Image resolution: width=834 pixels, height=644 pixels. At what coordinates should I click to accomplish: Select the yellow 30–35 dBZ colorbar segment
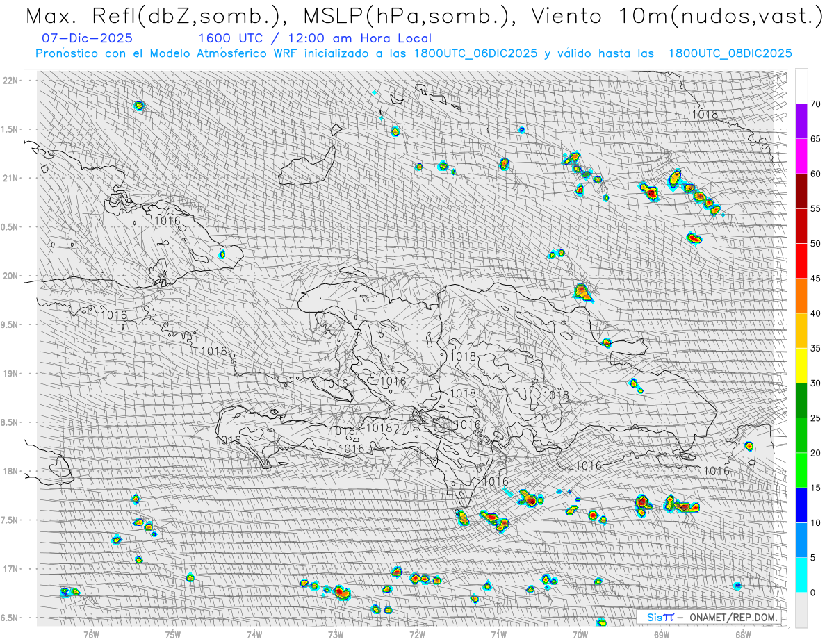(801, 365)
